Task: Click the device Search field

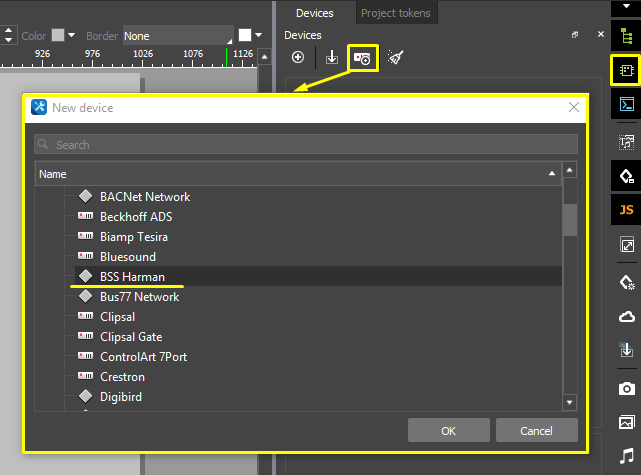Action: click(x=306, y=144)
